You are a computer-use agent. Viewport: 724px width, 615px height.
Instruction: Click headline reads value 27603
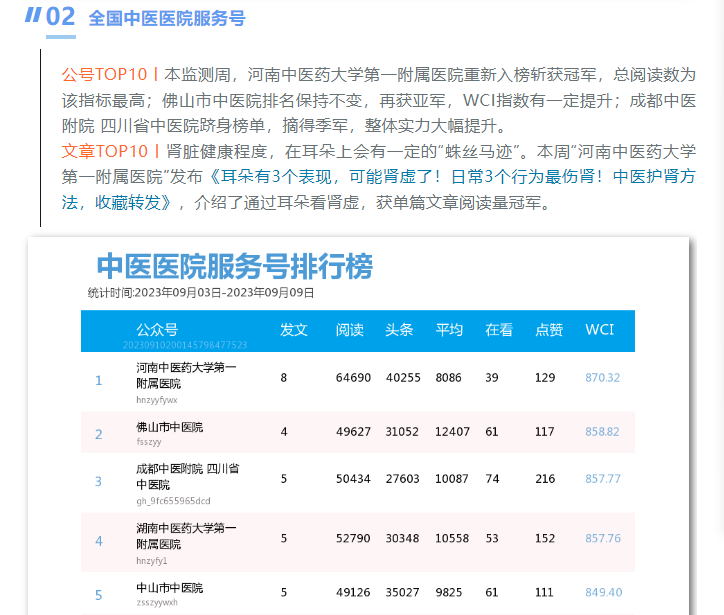(x=403, y=479)
